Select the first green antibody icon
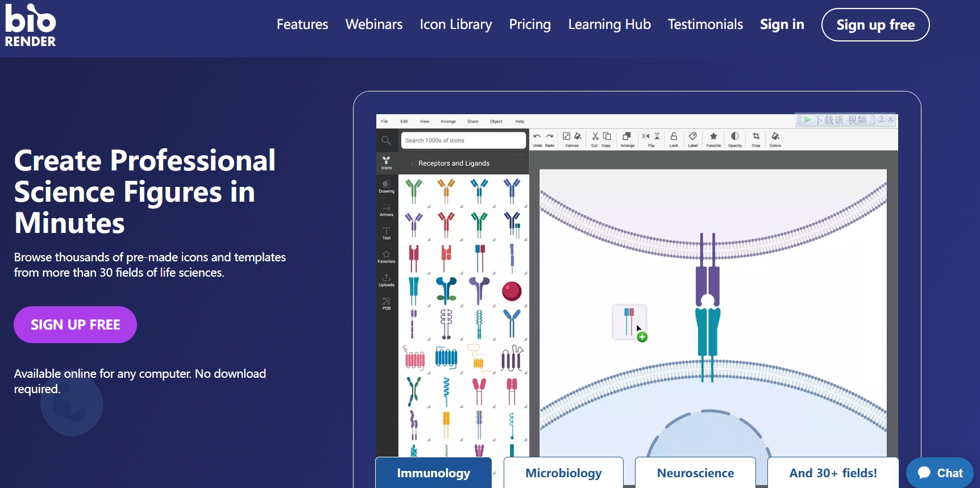 pyautogui.click(x=414, y=191)
